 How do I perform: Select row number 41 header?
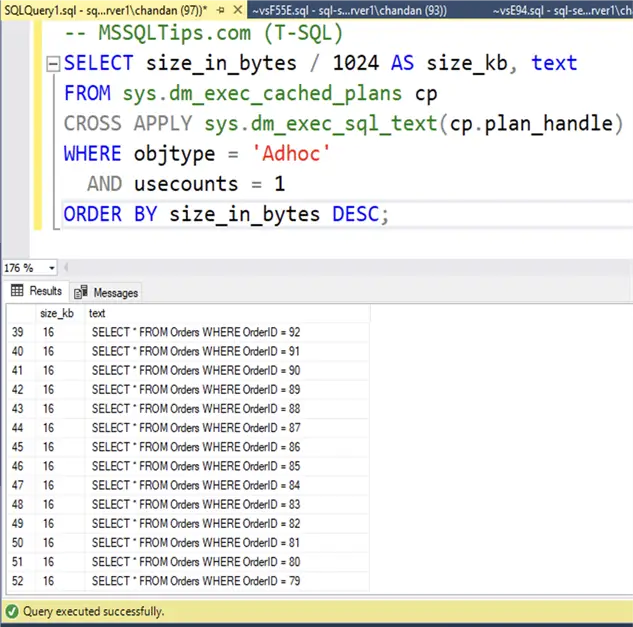21,370
